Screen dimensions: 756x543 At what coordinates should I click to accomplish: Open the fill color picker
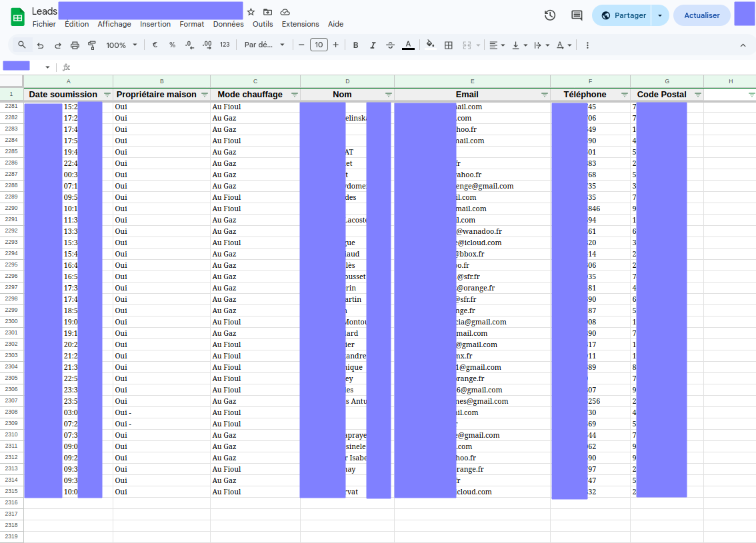(x=430, y=45)
